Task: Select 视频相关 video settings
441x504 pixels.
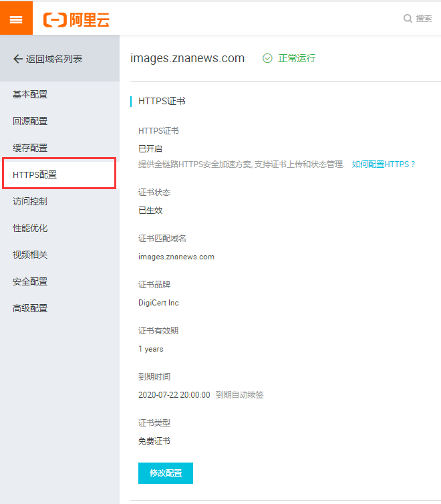Action: pyautogui.click(x=30, y=255)
